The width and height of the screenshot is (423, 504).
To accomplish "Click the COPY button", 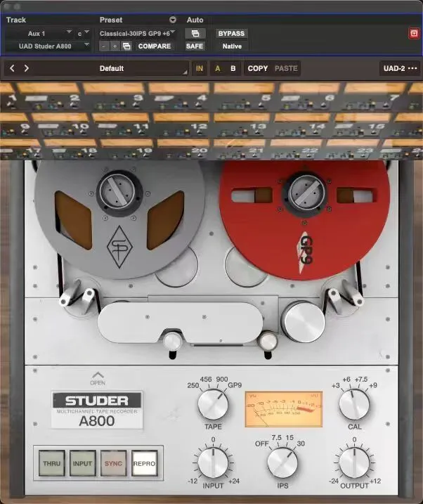I will pos(258,68).
